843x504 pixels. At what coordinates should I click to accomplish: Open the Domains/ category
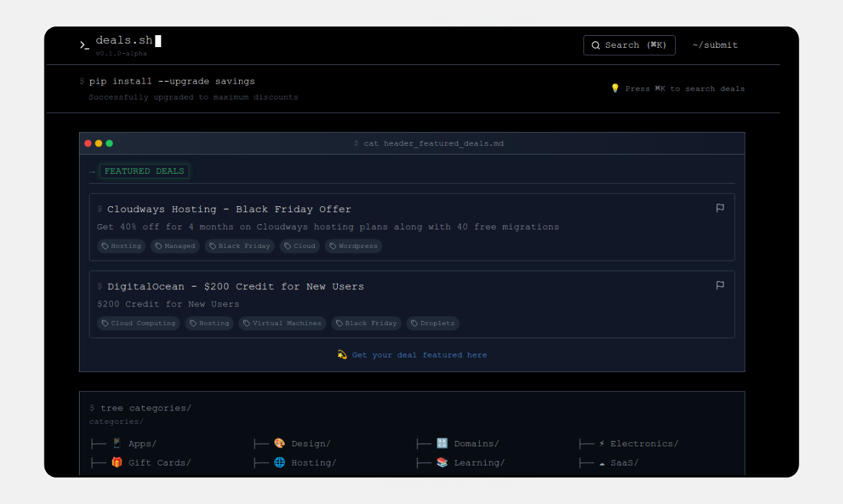click(x=477, y=444)
